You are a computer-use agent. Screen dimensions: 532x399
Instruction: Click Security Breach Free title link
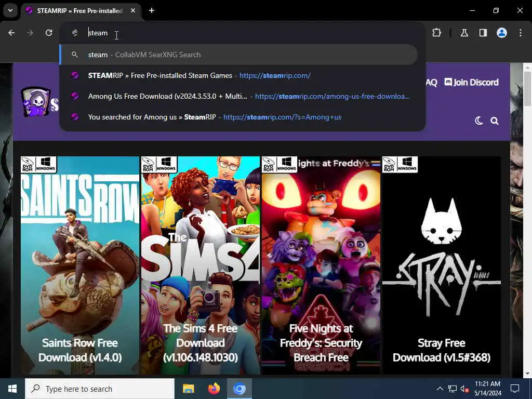pyautogui.click(x=321, y=343)
